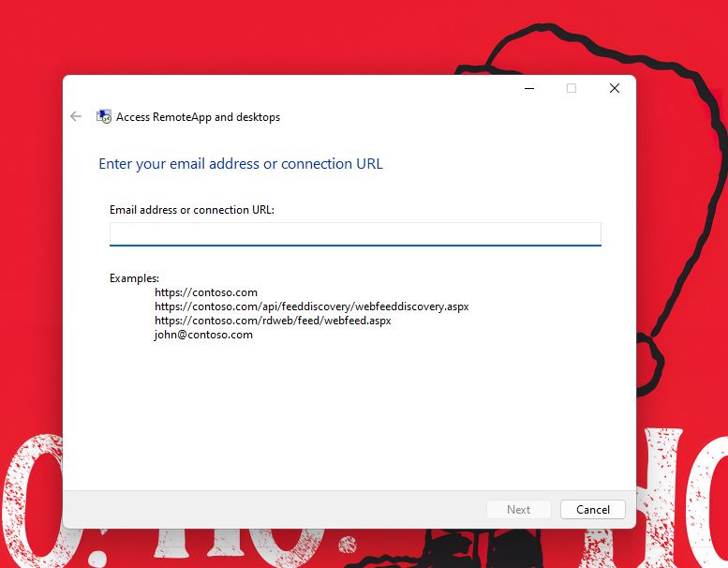Click the webfeeddiscovery.aspx example URL
This screenshot has width=728, height=568.
[x=311, y=306]
